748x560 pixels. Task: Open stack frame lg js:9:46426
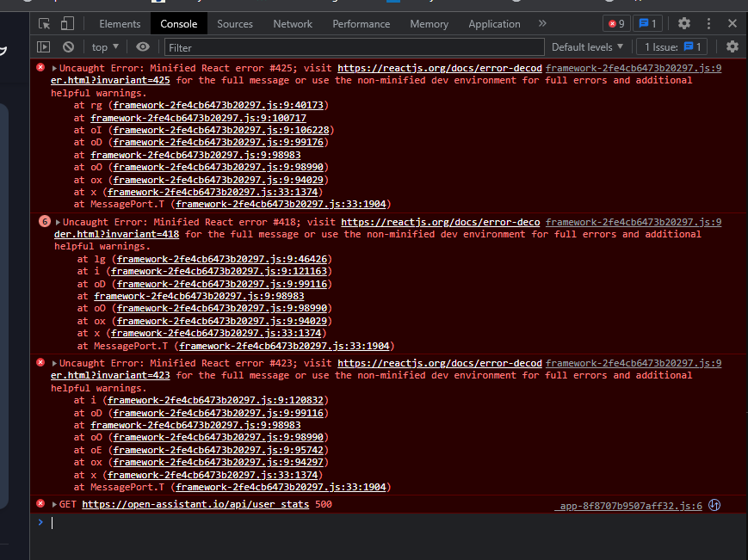pyautogui.click(x=222, y=259)
